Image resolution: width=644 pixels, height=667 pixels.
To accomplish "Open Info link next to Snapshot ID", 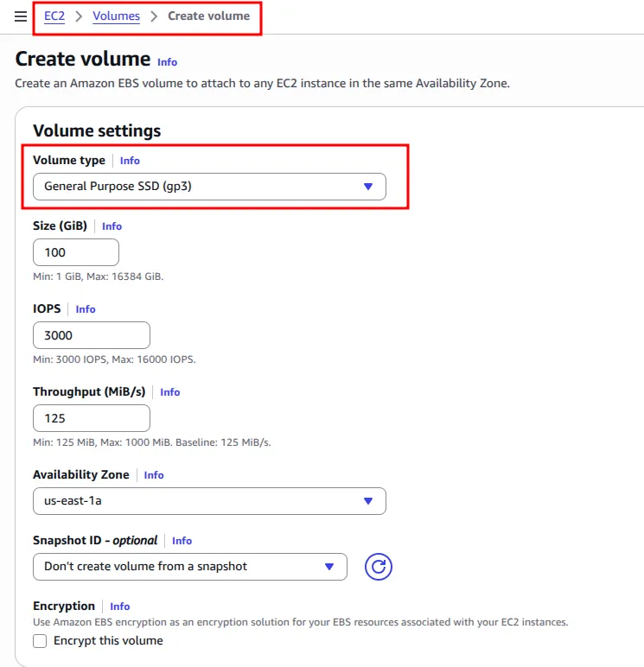I will (x=182, y=541).
